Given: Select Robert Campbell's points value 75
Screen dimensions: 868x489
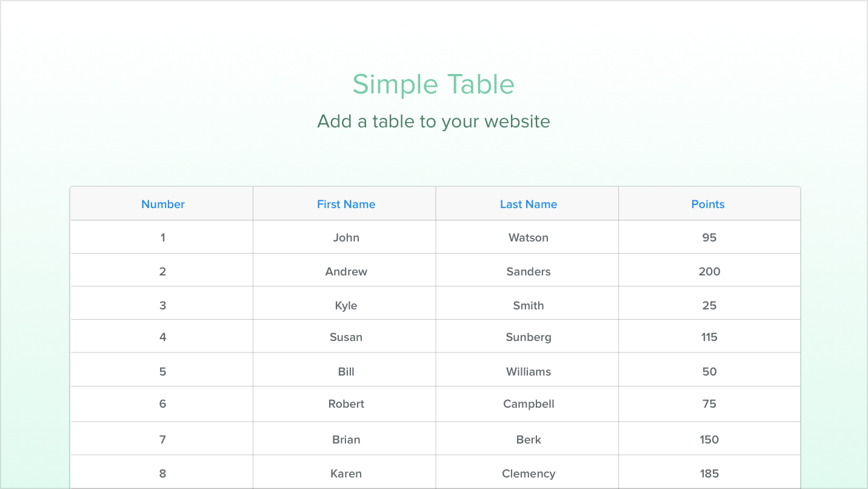Looking at the screenshot, I should click(x=709, y=403).
